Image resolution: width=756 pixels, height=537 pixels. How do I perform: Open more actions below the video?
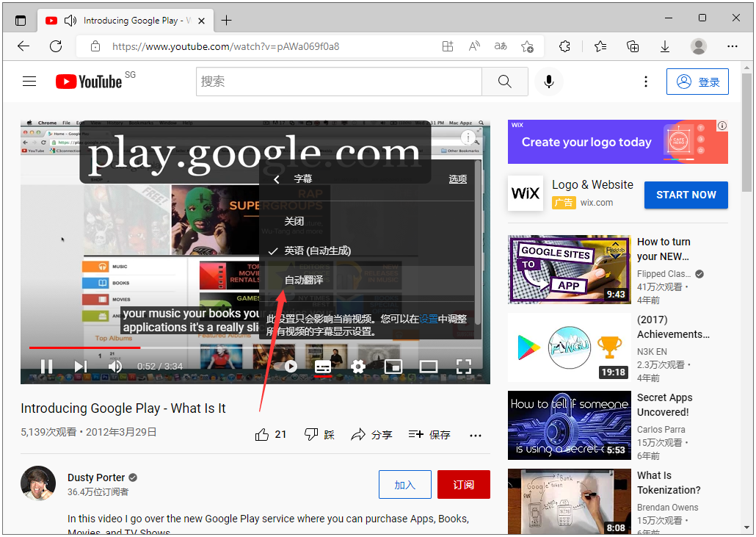[x=476, y=435]
